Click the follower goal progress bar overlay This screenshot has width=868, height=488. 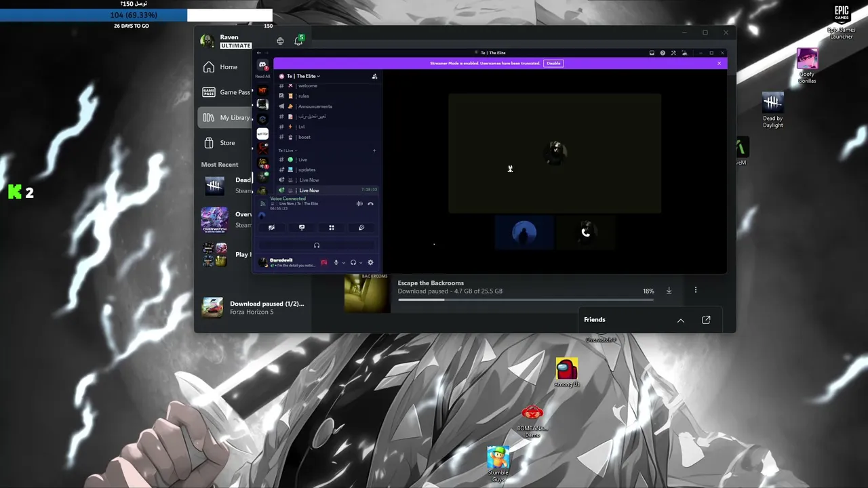136,15
